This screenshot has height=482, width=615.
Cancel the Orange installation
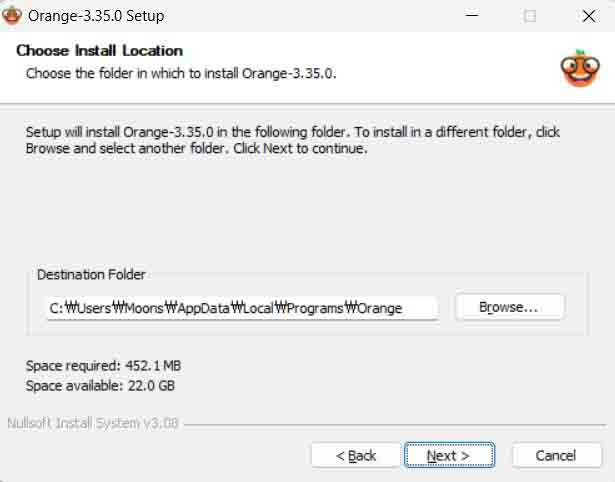pos(556,455)
